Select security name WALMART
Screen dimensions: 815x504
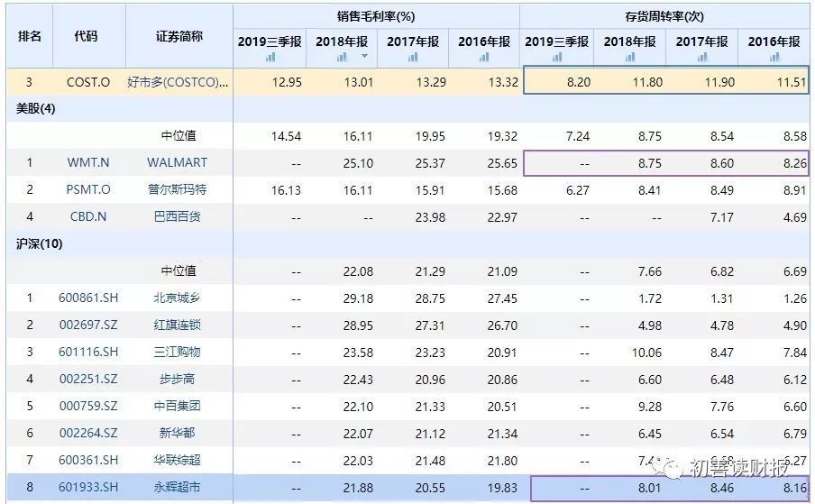coord(178,162)
